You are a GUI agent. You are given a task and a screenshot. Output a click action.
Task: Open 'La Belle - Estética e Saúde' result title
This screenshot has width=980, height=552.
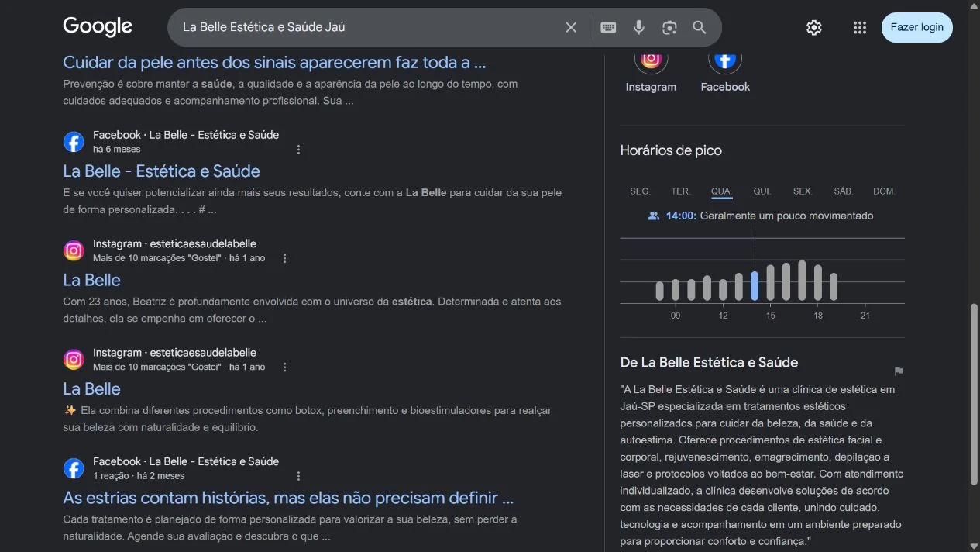point(161,171)
